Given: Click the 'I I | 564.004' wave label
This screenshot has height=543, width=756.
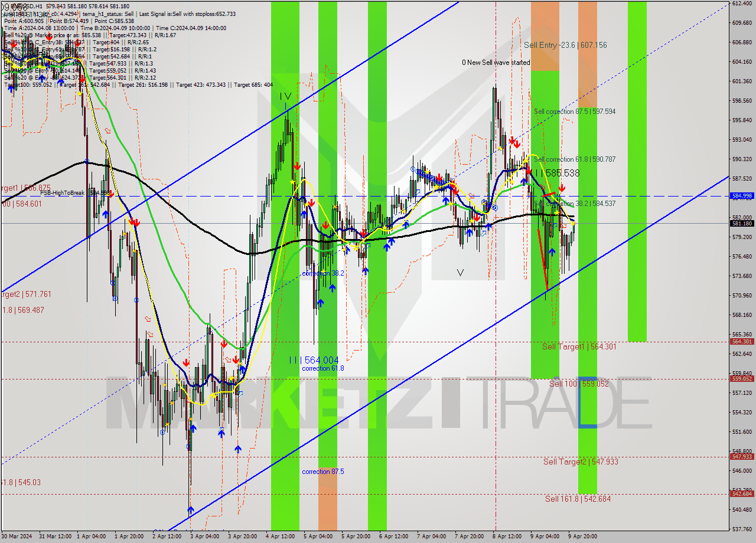Looking at the screenshot, I should pos(314,360).
